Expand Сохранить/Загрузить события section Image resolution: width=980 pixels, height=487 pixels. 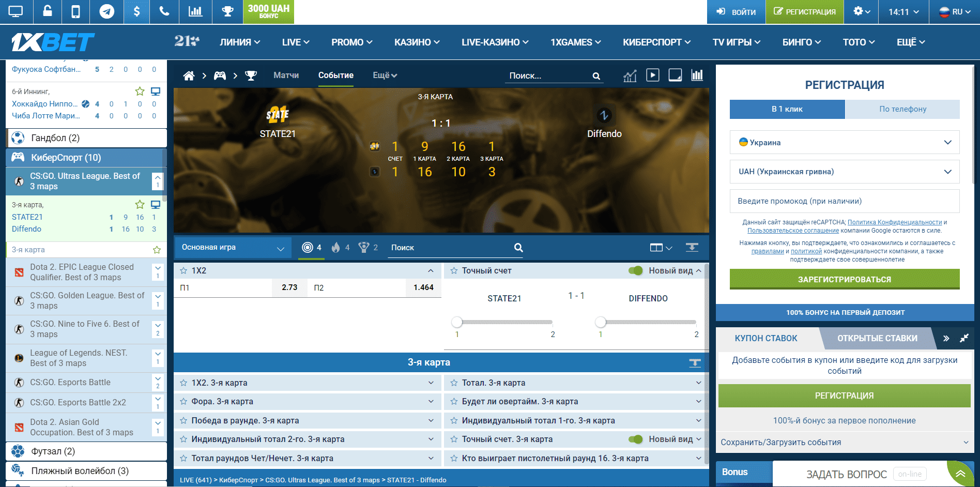tap(845, 442)
